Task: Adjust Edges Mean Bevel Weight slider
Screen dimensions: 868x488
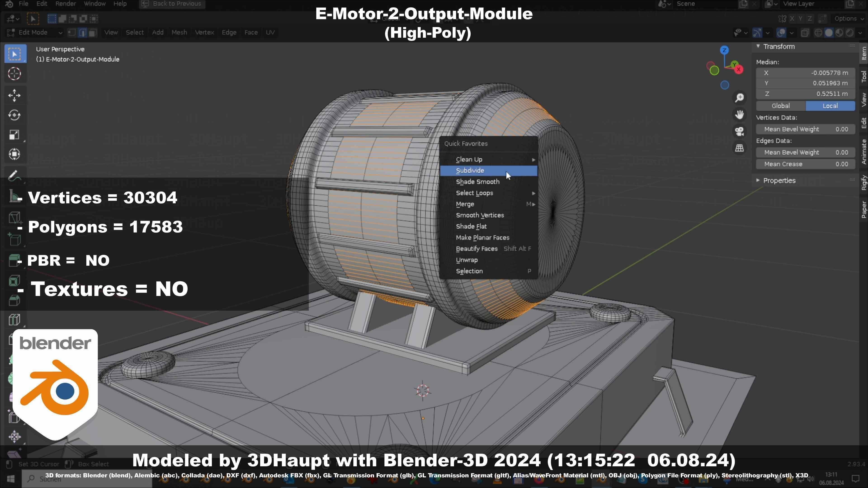Action: [805, 152]
